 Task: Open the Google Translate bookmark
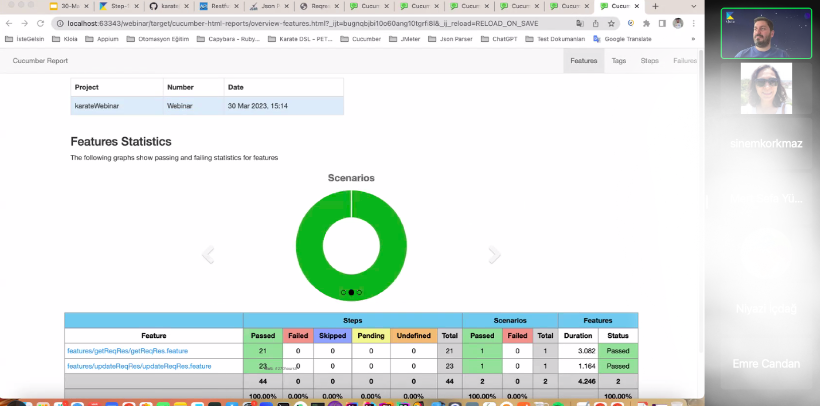pyautogui.click(x=622, y=39)
